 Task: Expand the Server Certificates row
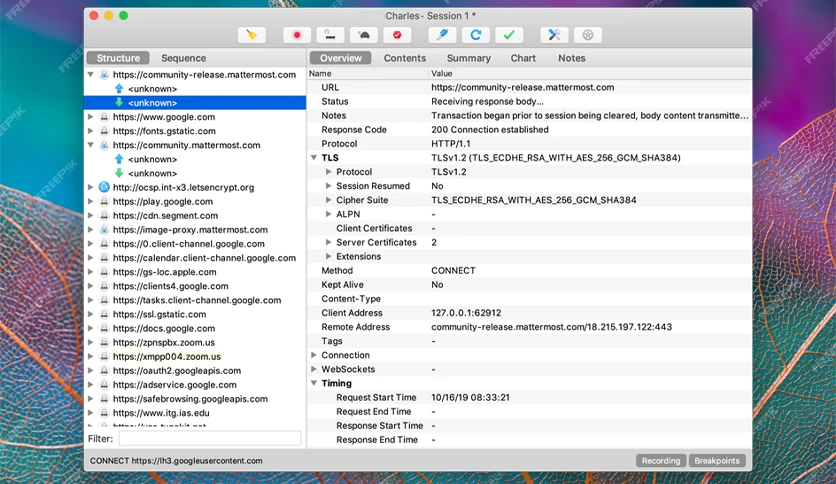coord(328,242)
